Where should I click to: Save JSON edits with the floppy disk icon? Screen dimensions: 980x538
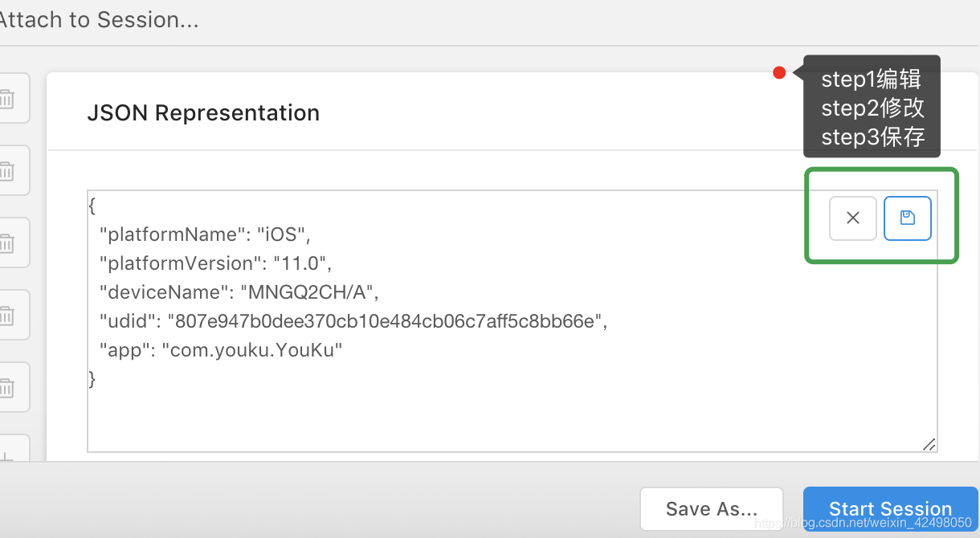click(908, 218)
